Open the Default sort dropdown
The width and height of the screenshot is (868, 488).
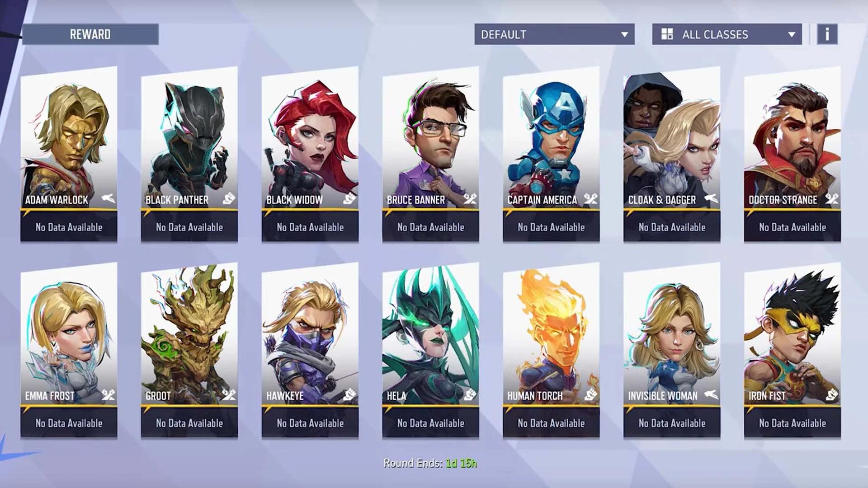pyautogui.click(x=554, y=34)
